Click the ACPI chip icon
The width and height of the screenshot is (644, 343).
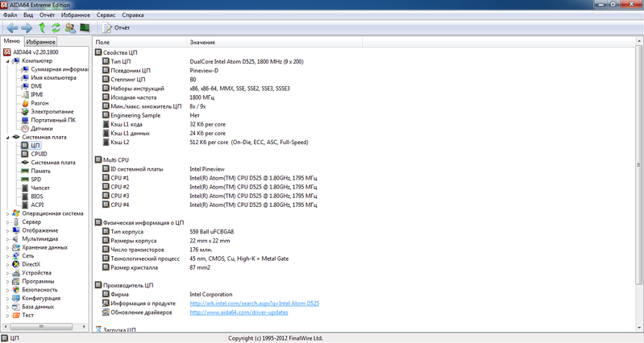click(x=25, y=205)
